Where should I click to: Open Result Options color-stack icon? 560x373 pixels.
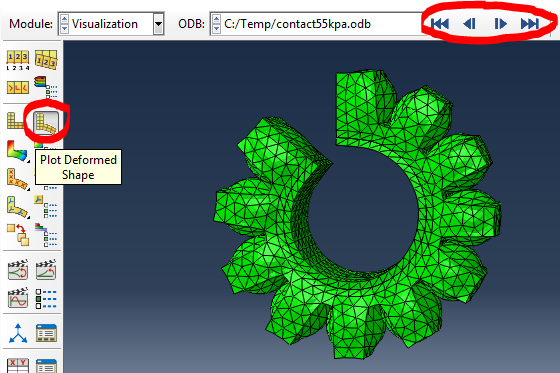click(x=46, y=87)
